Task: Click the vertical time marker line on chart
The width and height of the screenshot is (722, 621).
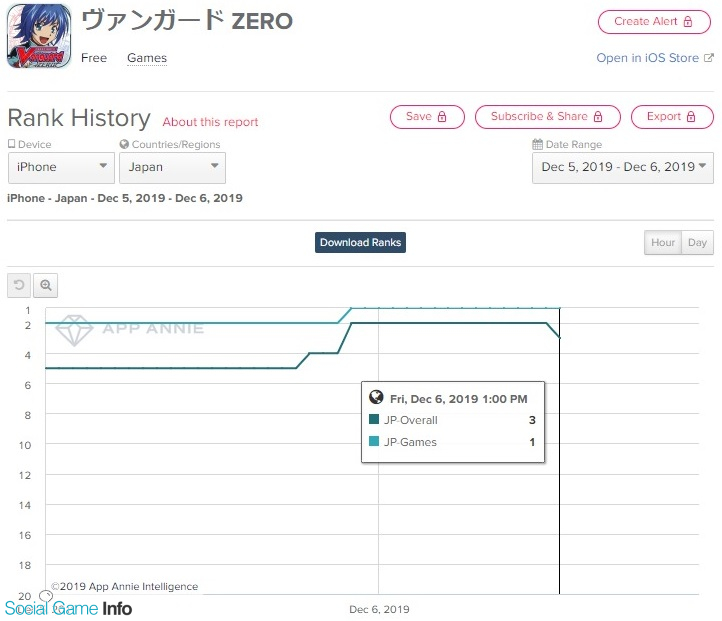Action: pos(559,451)
